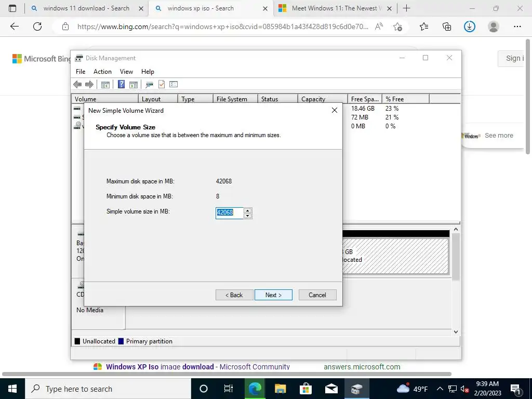Open the blue question-mark Help icon
This screenshot has height=399, width=532.
(121, 84)
